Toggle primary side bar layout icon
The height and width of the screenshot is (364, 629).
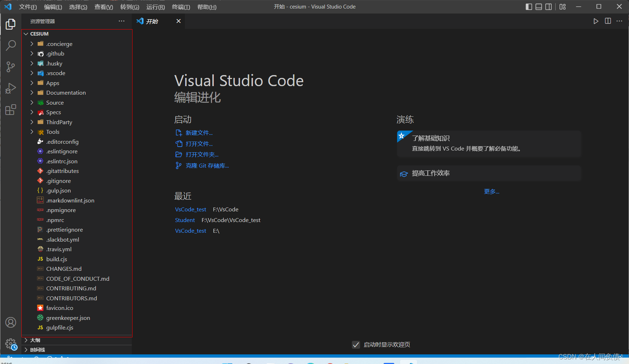tap(529, 7)
